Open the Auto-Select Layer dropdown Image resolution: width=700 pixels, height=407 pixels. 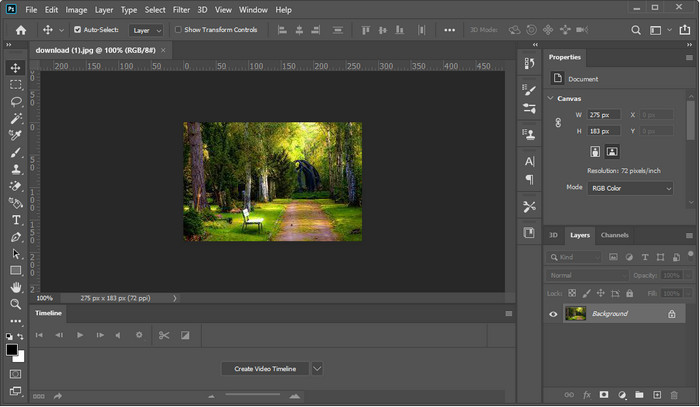146,30
